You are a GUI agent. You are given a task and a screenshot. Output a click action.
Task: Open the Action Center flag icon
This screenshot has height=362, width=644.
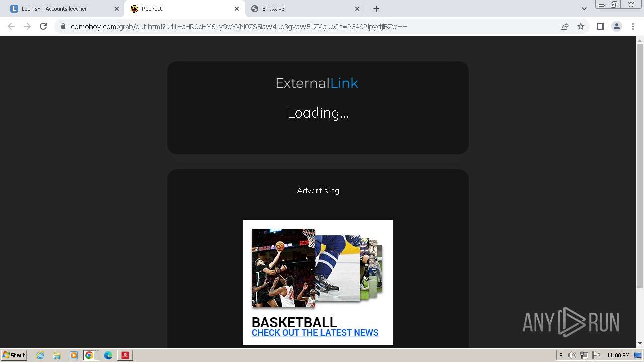(596, 355)
